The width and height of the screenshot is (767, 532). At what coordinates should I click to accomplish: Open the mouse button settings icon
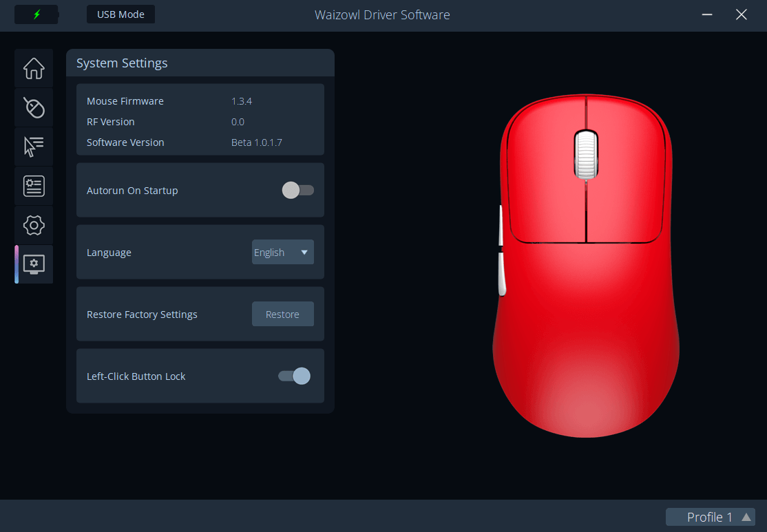(x=34, y=107)
